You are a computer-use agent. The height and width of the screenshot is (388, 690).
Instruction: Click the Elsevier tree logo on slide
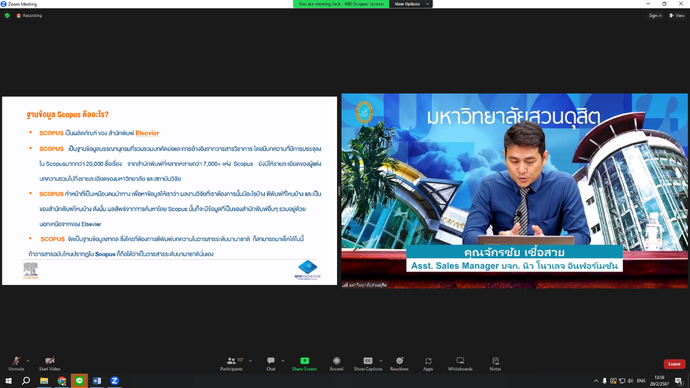click(x=30, y=271)
